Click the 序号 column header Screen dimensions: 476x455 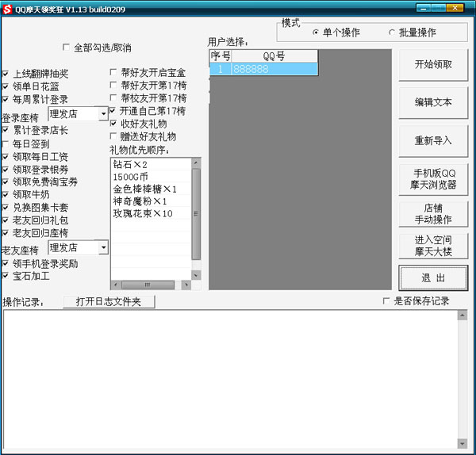(221, 56)
